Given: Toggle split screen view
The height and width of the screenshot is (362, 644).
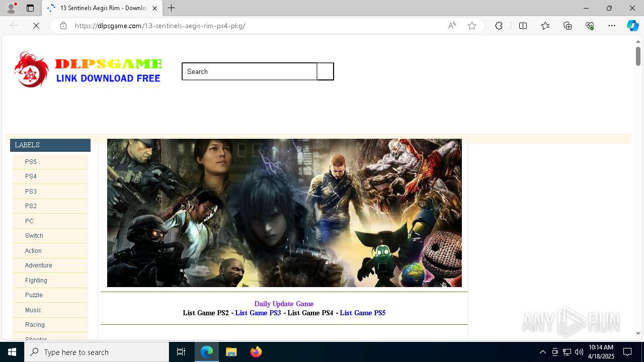Looking at the screenshot, I should [523, 26].
